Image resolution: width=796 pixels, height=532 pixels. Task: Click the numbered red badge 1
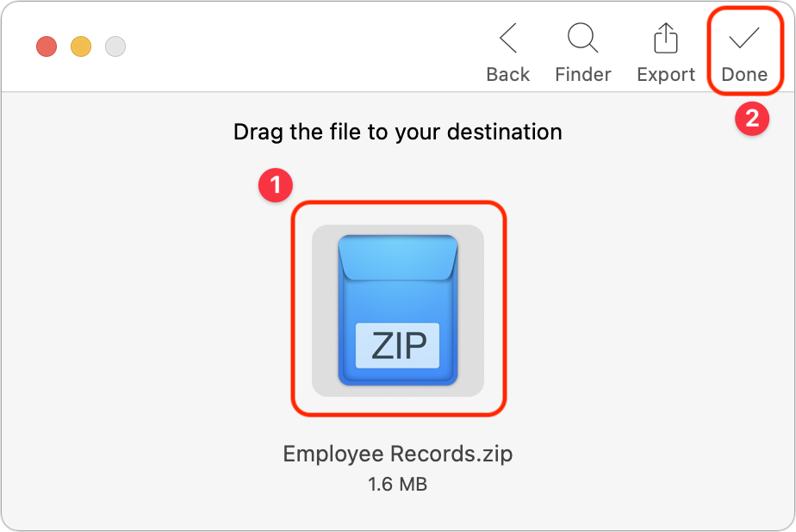(276, 185)
